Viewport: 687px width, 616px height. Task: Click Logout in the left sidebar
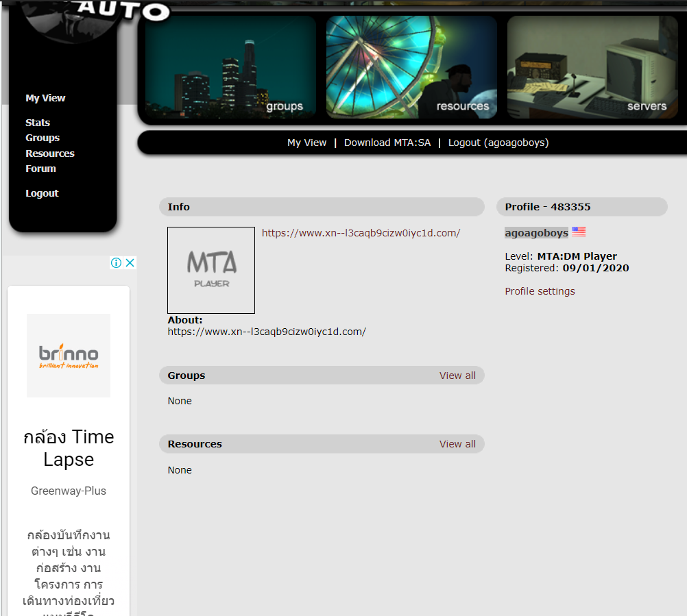(x=42, y=193)
